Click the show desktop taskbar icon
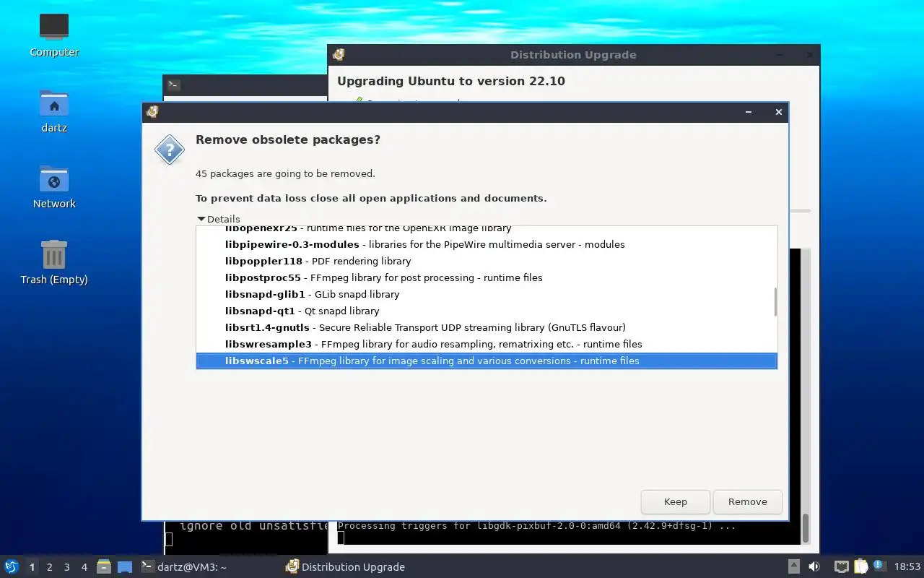This screenshot has height=578, width=924. point(125,567)
